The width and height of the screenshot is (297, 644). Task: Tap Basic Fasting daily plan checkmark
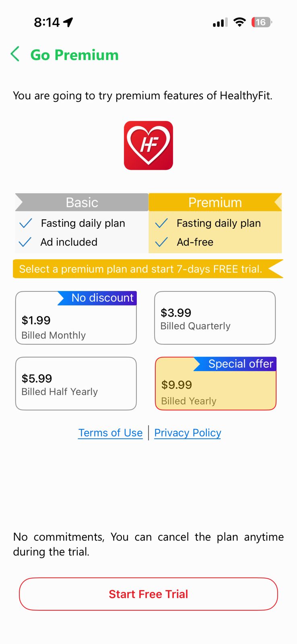pos(25,223)
